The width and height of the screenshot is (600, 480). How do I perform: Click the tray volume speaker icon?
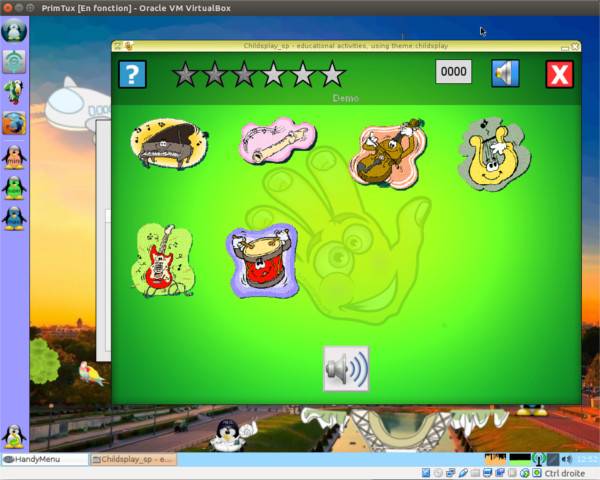tap(567, 459)
